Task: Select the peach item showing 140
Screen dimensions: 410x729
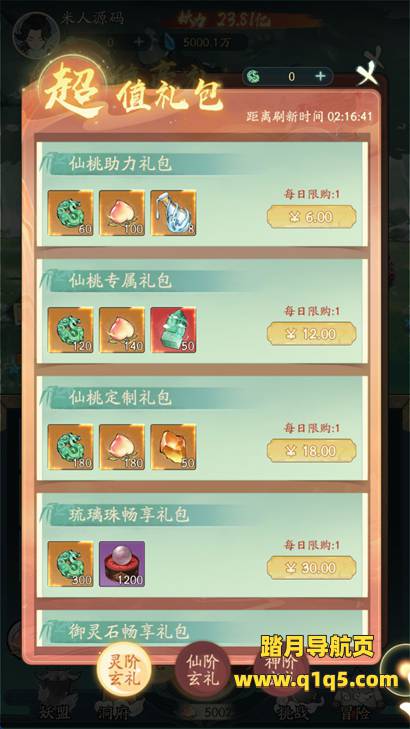Action: pos(122,330)
